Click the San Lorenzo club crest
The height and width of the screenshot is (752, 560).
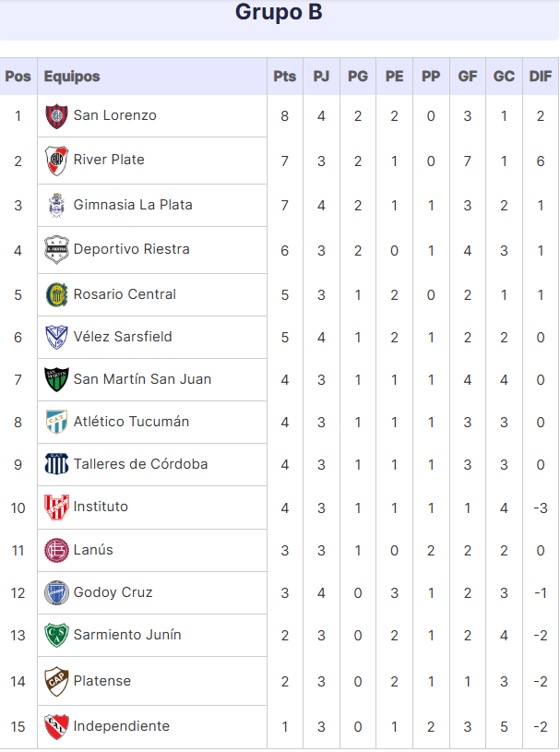(x=56, y=116)
